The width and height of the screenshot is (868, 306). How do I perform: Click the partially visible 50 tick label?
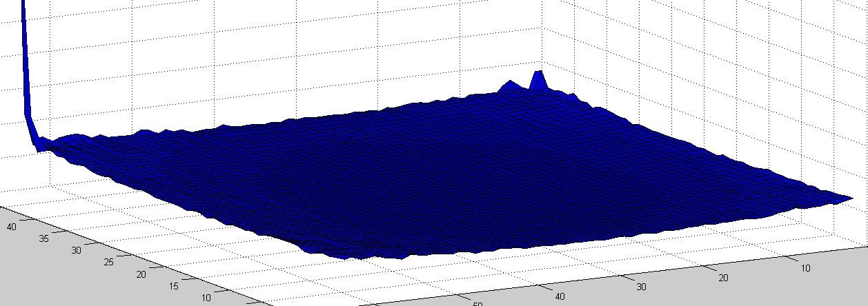click(477, 303)
